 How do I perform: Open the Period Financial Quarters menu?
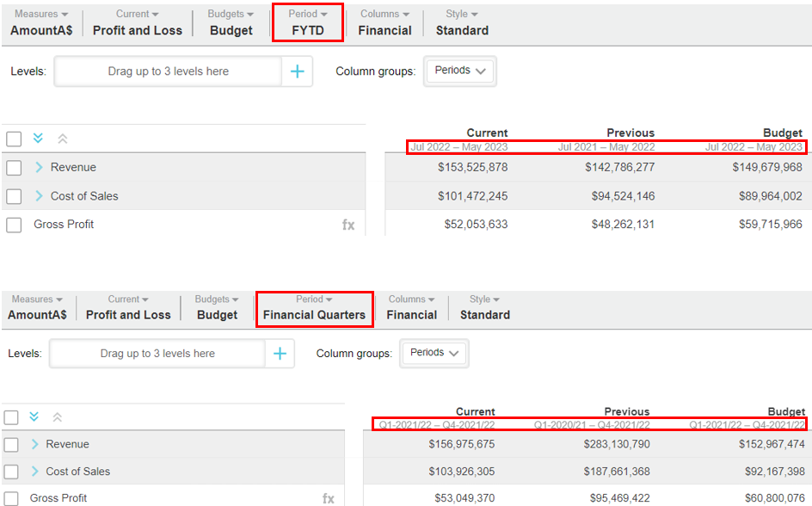pos(314,307)
